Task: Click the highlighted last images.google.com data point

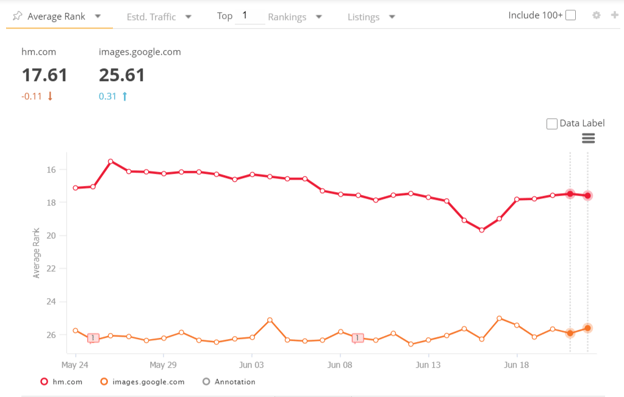Action: click(587, 328)
